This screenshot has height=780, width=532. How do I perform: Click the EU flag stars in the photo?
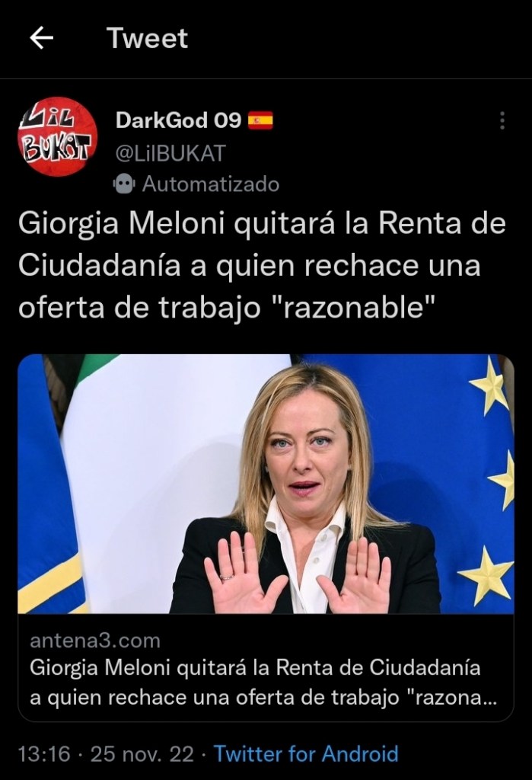[x=491, y=481]
